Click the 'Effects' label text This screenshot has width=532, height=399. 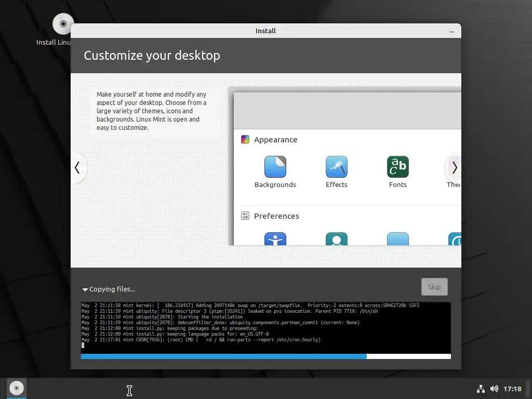pyautogui.click(x=337, y=184)
